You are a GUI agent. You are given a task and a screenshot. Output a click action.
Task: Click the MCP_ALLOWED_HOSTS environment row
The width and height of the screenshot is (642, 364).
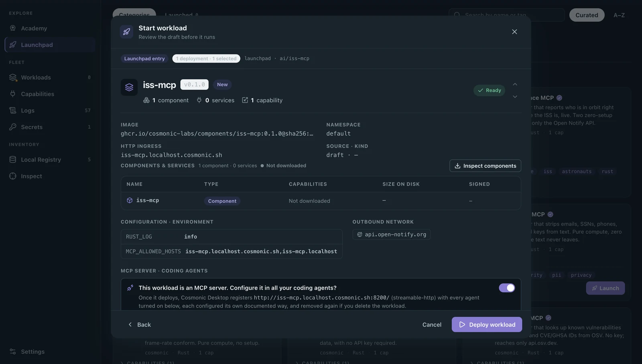point(232,251)
